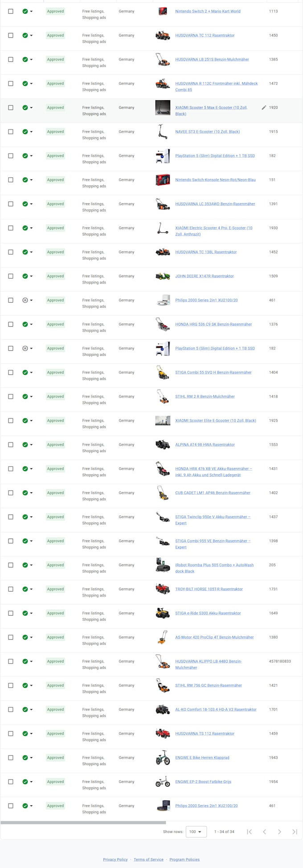This screenshot has height=868, width=303.
Task: Click green status icon for ALPINA AT4 98 HWA row
Action: pyautogui.click(x=25, y=445)
